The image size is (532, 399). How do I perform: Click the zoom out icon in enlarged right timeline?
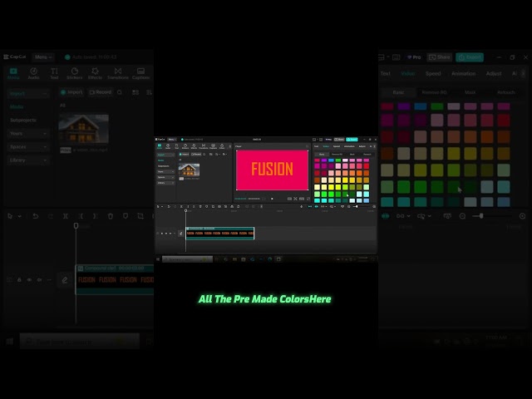tap(462, 216)
